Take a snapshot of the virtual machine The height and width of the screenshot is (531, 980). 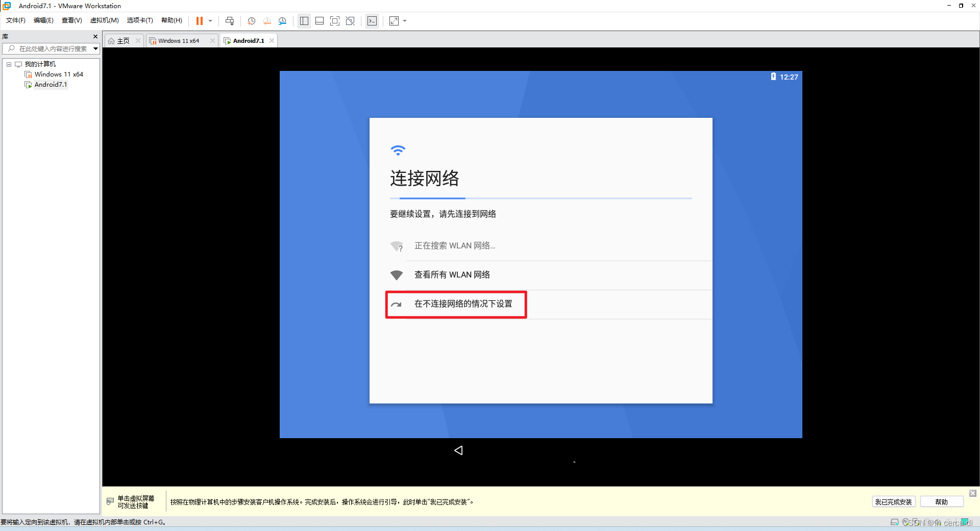[252, 21]
